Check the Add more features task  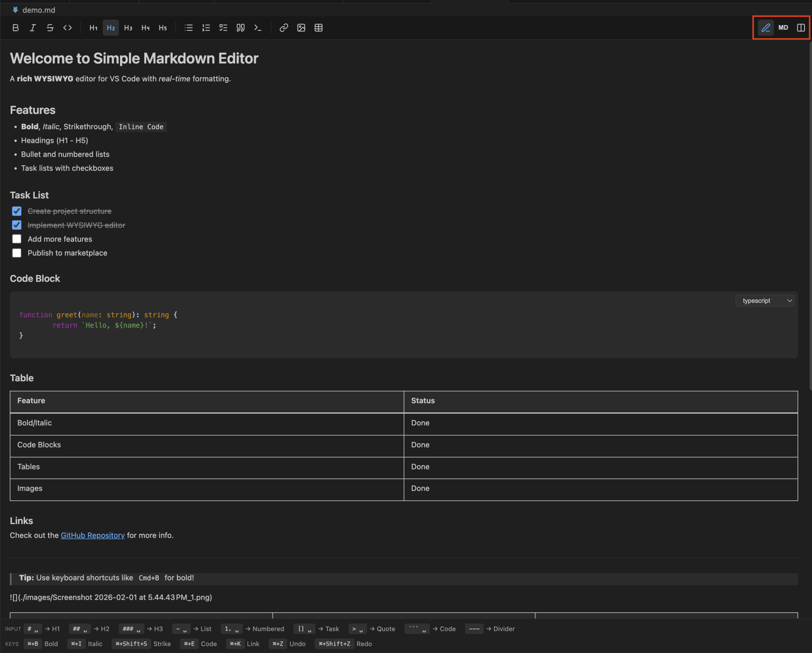[x=16, y=239]
